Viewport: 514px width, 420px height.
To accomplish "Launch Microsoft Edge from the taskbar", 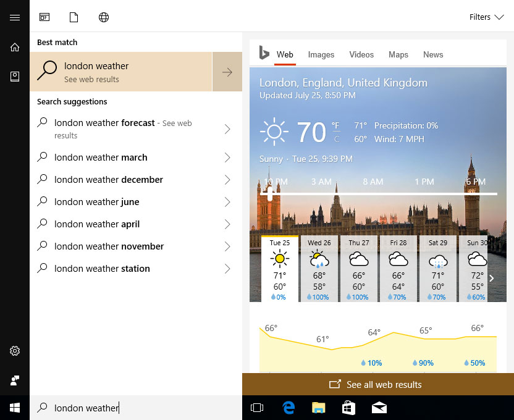I will (x=289, y=408).
